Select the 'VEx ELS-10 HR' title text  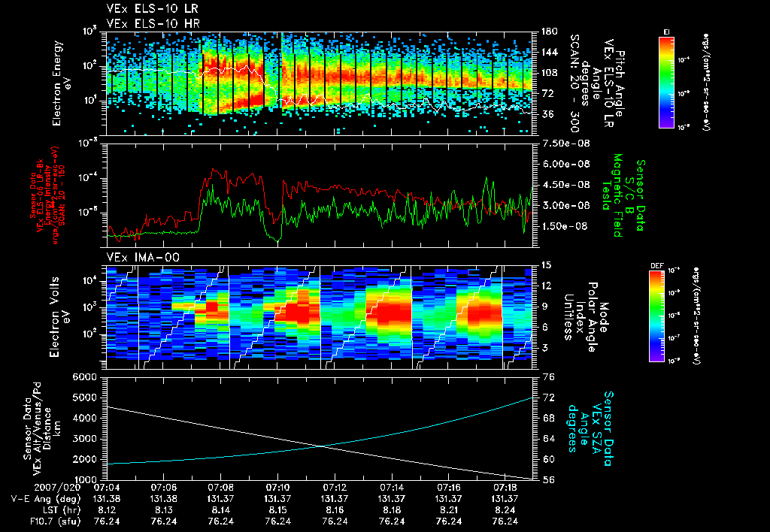coord(153,23)
